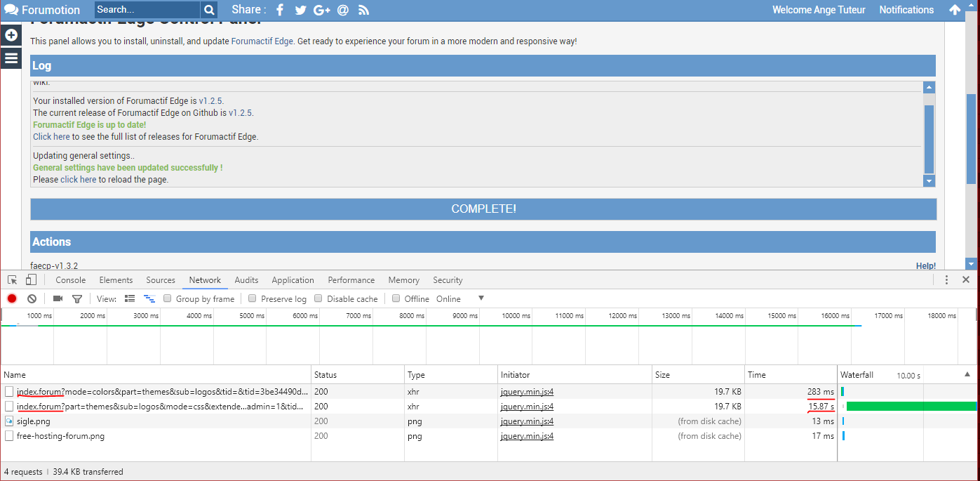980x481 pixels.
Task: Open the hamburger menu in left sidebar
Action: (11, 58)
